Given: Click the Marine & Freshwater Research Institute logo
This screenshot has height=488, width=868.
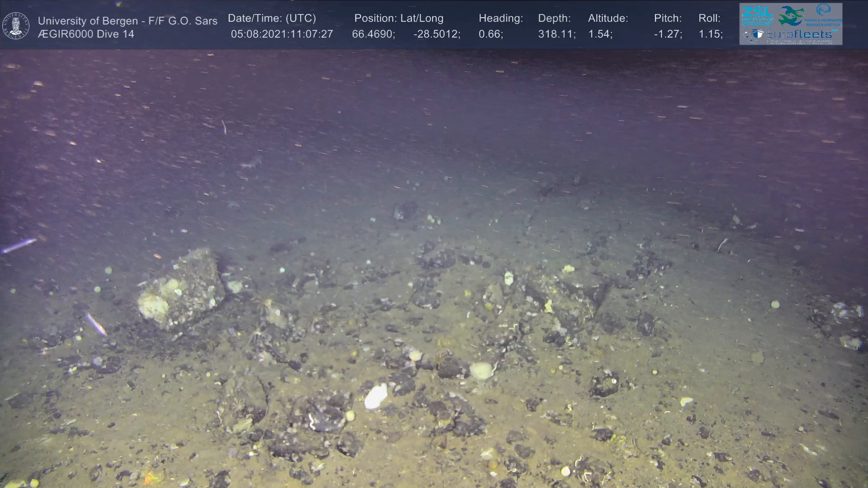Looking at the screenshot, I should coord(824,15).
